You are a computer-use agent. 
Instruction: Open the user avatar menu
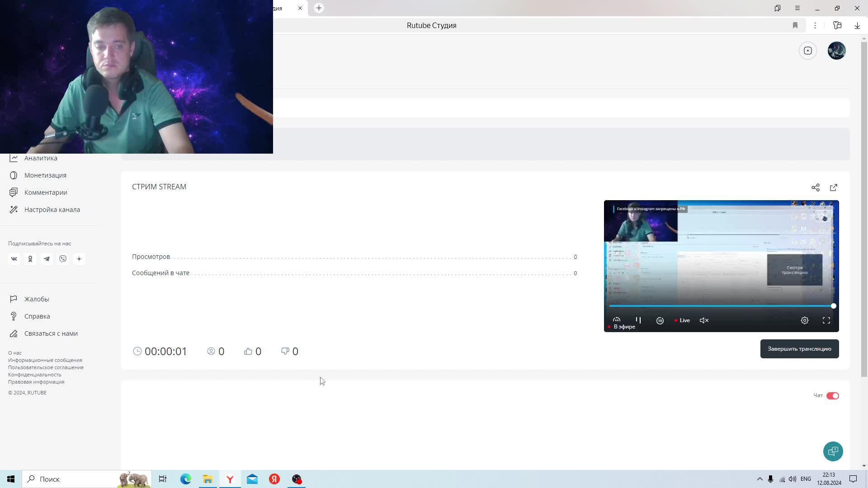(836, 51)
